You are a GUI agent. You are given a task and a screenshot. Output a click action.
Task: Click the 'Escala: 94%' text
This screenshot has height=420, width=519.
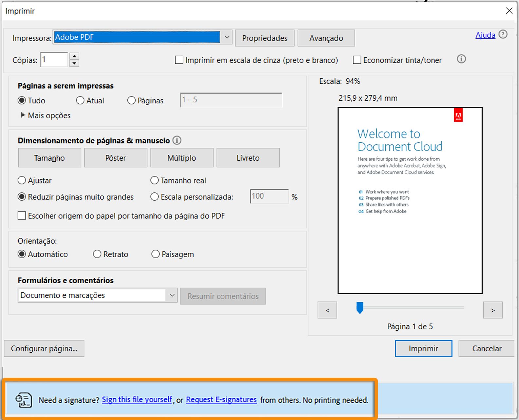pyautogui.click(x=340, y=81)
